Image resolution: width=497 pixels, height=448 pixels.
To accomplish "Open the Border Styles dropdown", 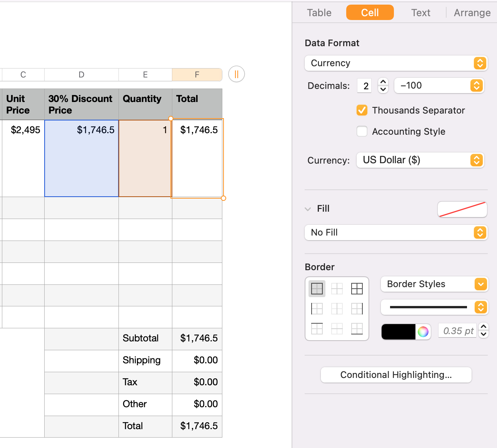I will coord(434,284).
